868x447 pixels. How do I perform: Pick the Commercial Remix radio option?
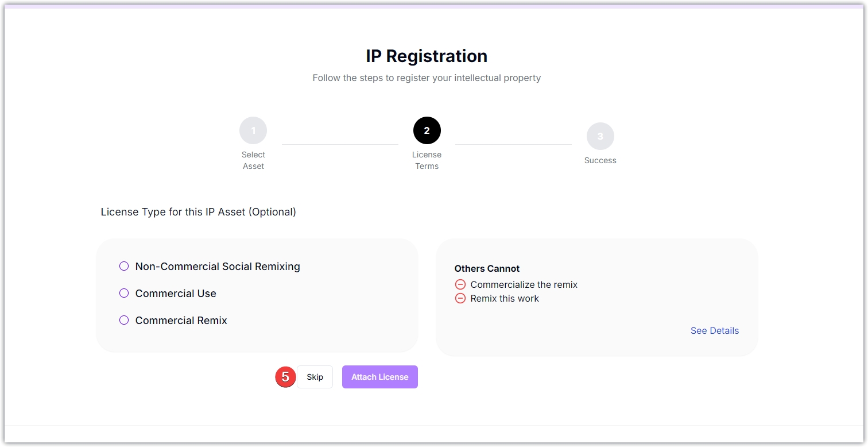124,320
